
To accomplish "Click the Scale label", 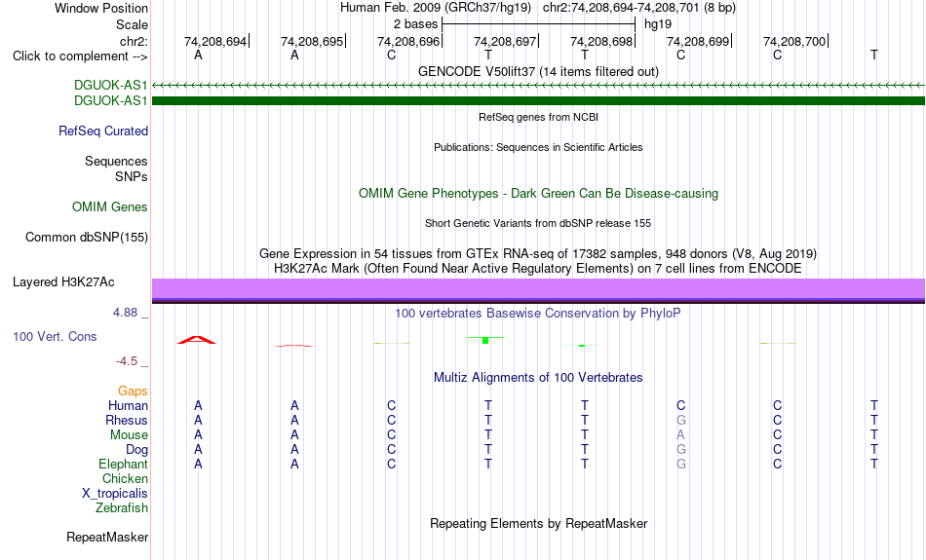I will [132, 24].
